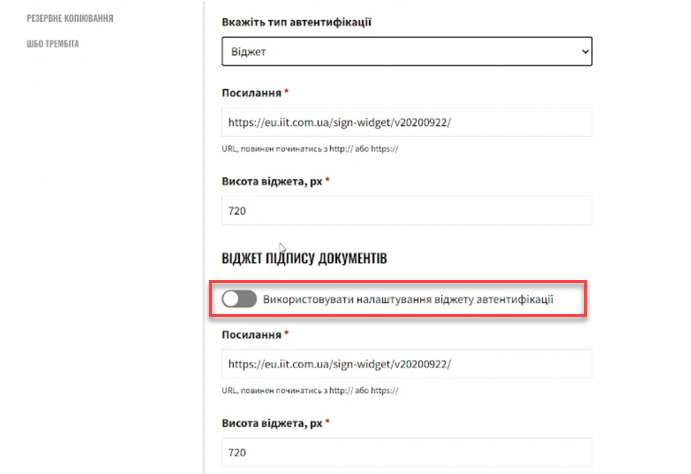Click the red asterisk next to the signing Висота віджета label
The height and width of the screenshot is (474, 691).
point(327,422)
